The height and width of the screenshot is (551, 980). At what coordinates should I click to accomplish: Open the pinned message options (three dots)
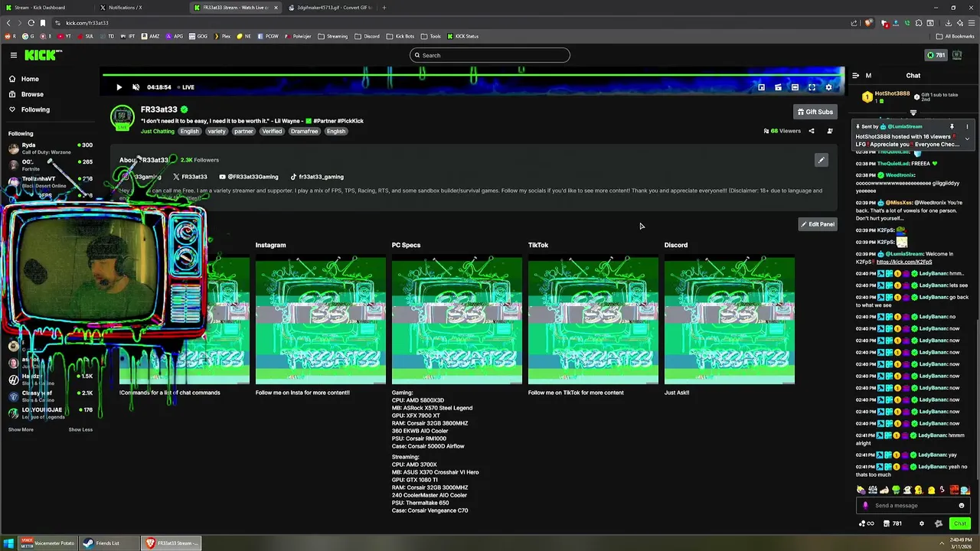click(x=967, y=126)
